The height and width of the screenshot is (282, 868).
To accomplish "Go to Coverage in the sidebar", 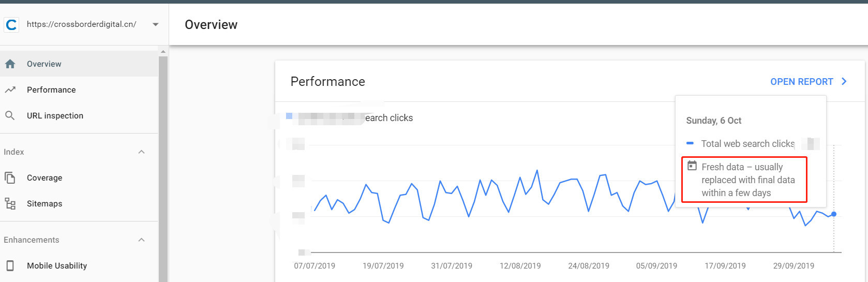I will pos(44,178).
